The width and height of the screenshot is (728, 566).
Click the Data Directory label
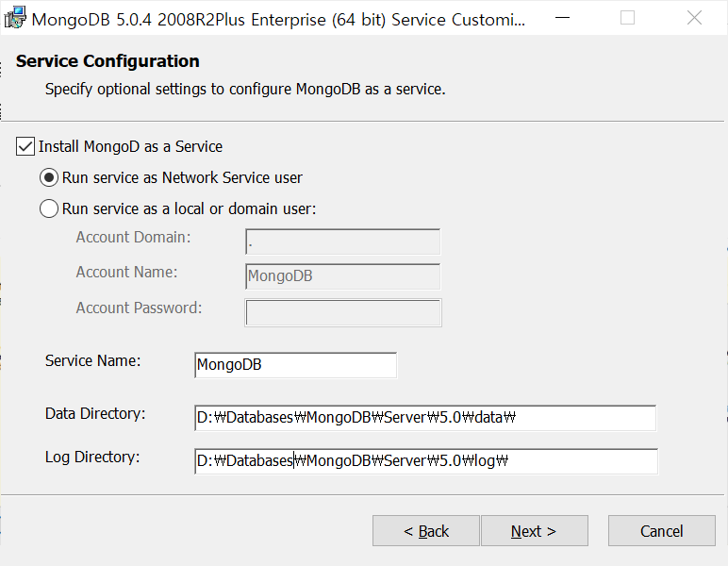(95, 414)
